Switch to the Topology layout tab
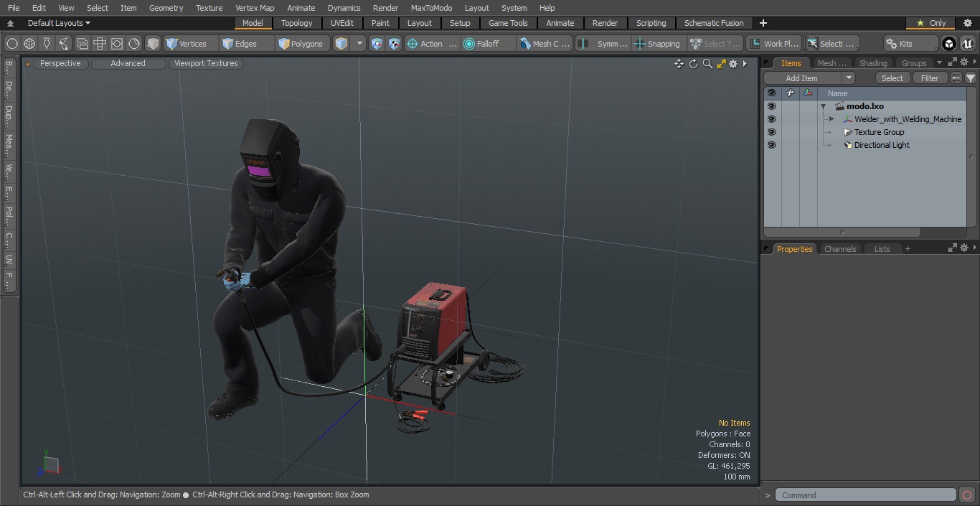 [x=297, y=23]
